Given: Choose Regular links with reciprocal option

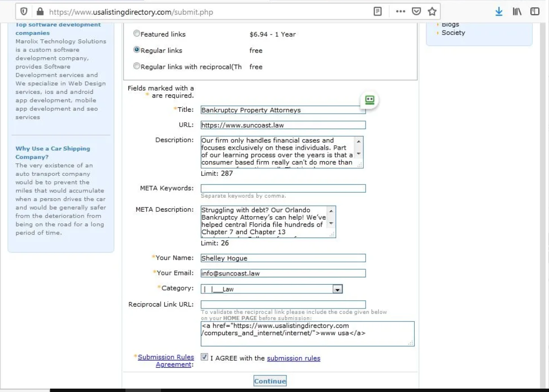Looking at the screenshot, I should coord(137,67).
